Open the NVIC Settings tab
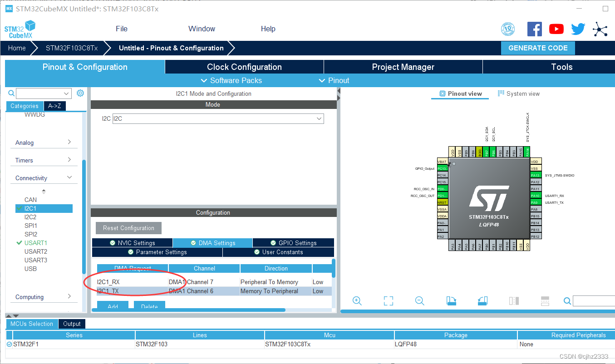 (132, 243)
